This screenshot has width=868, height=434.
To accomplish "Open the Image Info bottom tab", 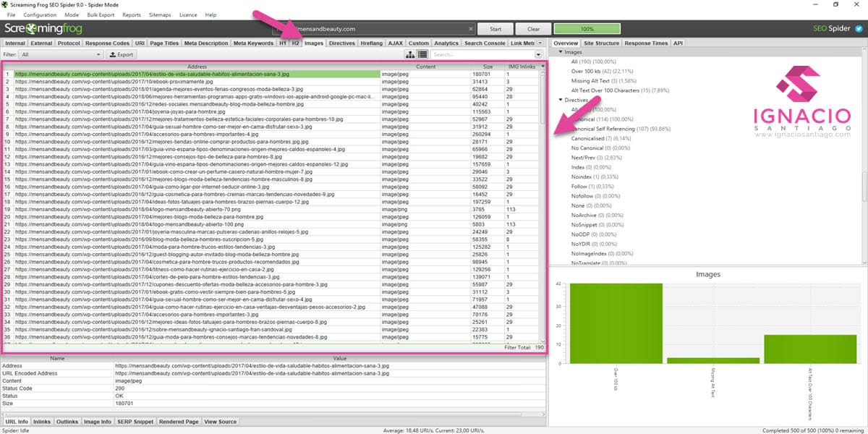I will (x=98, y=422).
